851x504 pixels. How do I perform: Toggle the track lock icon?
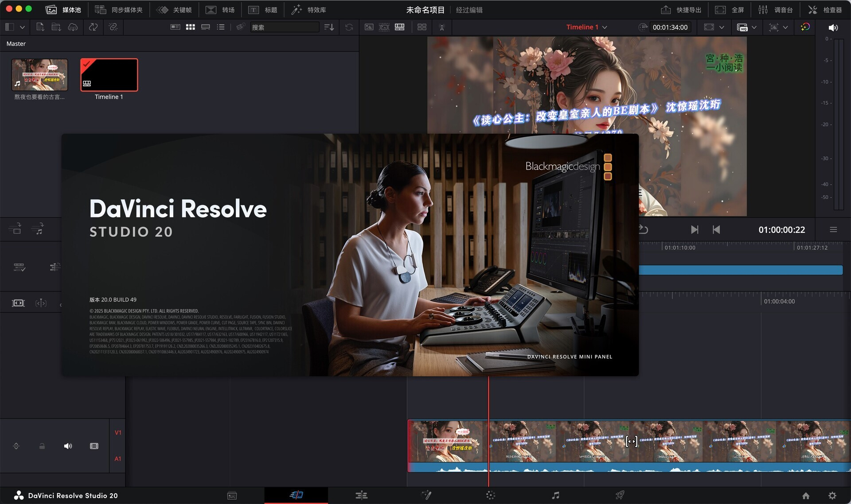[x=42, y=446]
